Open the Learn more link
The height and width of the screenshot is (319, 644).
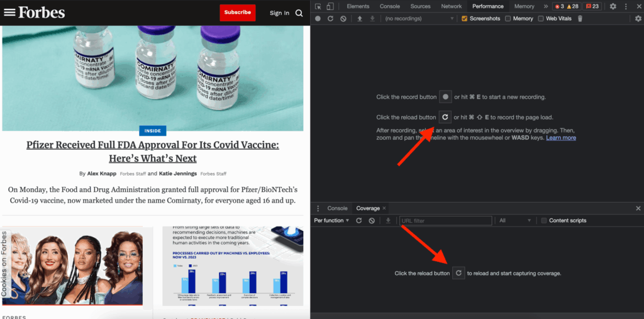(x=560, y=138)
